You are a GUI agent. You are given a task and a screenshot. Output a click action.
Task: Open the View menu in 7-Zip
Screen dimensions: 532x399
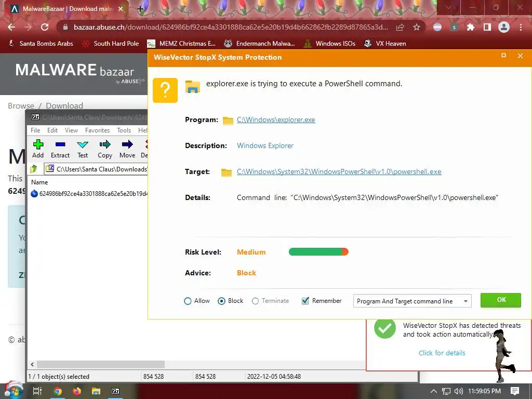click(x=71, y=130)
